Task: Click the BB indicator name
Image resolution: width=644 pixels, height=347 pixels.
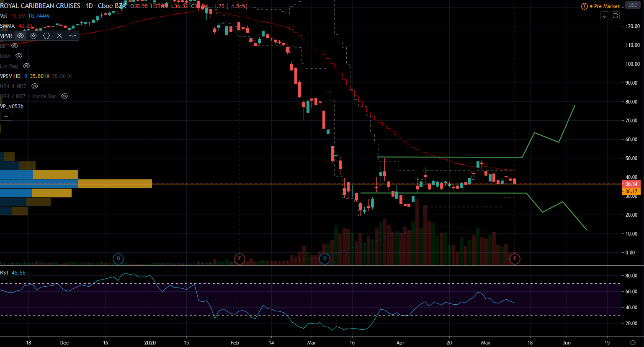Action: pos(3,46)
